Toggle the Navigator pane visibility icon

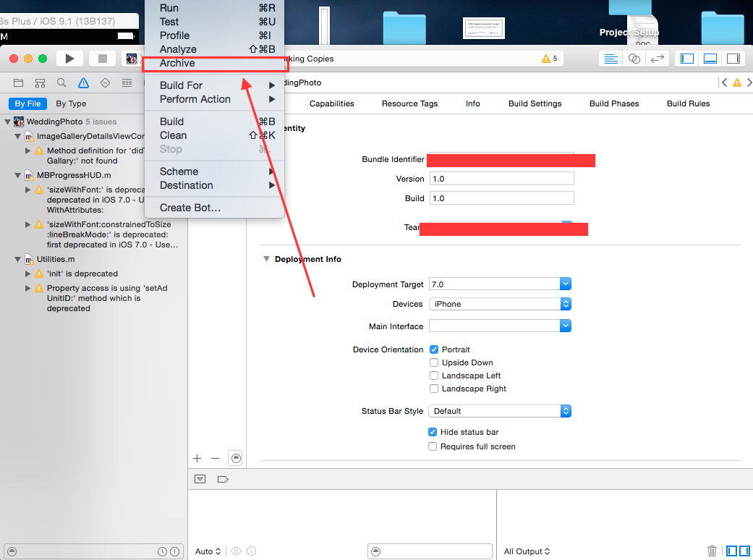tap(687, 59)
